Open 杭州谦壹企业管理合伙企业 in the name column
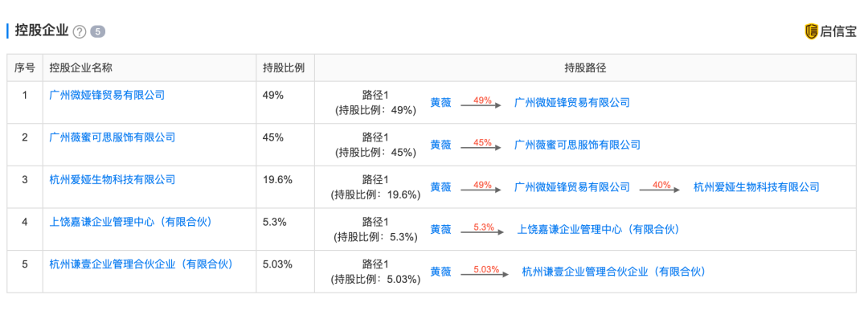 click(141, 264)
